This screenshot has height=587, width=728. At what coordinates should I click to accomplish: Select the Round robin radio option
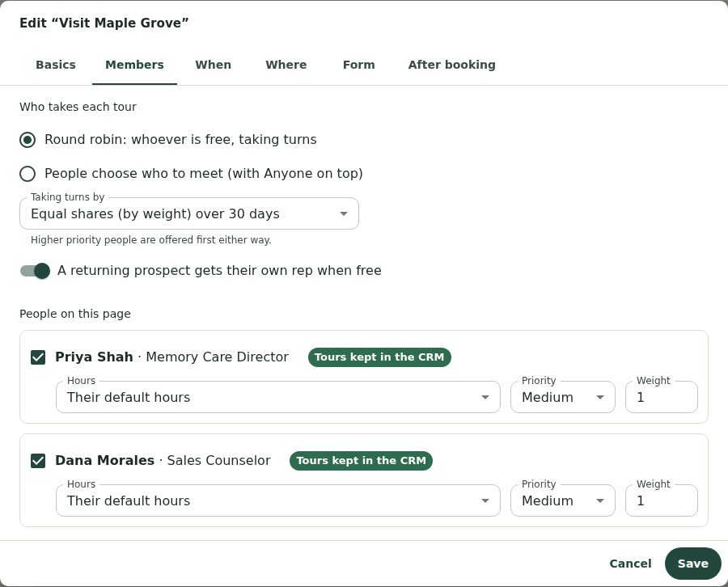(28, 140)
